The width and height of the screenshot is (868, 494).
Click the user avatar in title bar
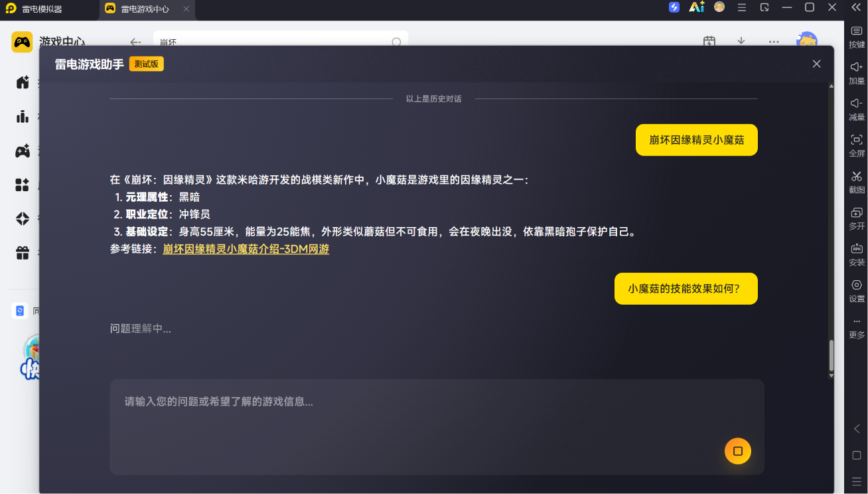[719, 7]
